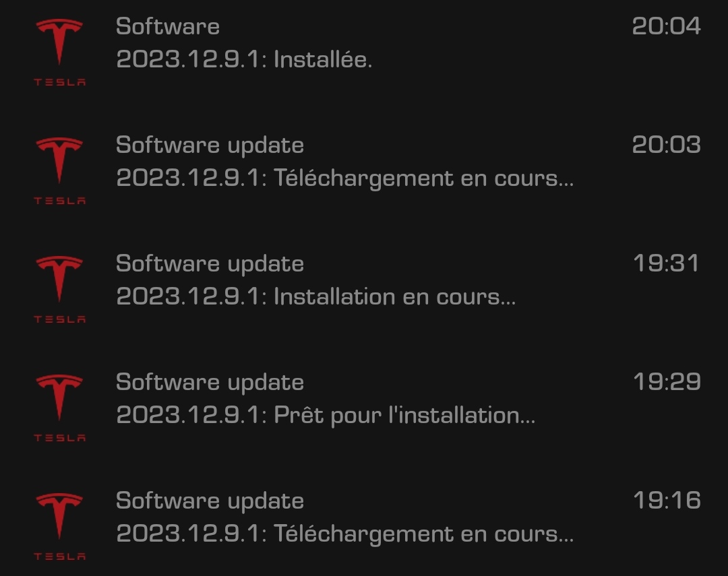Select the 'Software update' title at 20:03
728x576 pixels.
click(x=210, y=147)
